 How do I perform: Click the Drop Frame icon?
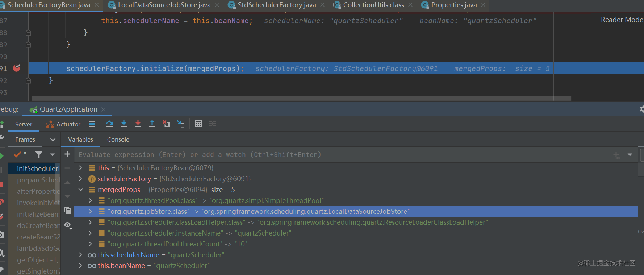[x=166, y=124]
